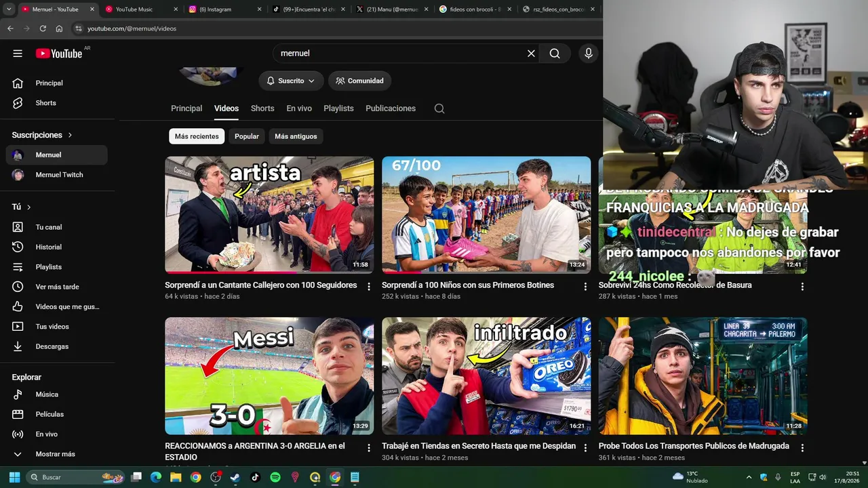Clear the search box text with X
The image size is (868, 488).
pos(531,54)
